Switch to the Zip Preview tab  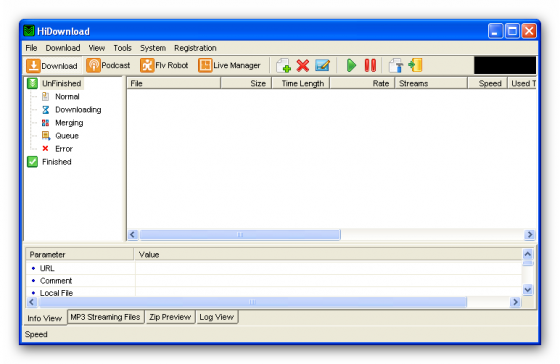point(170,317)
